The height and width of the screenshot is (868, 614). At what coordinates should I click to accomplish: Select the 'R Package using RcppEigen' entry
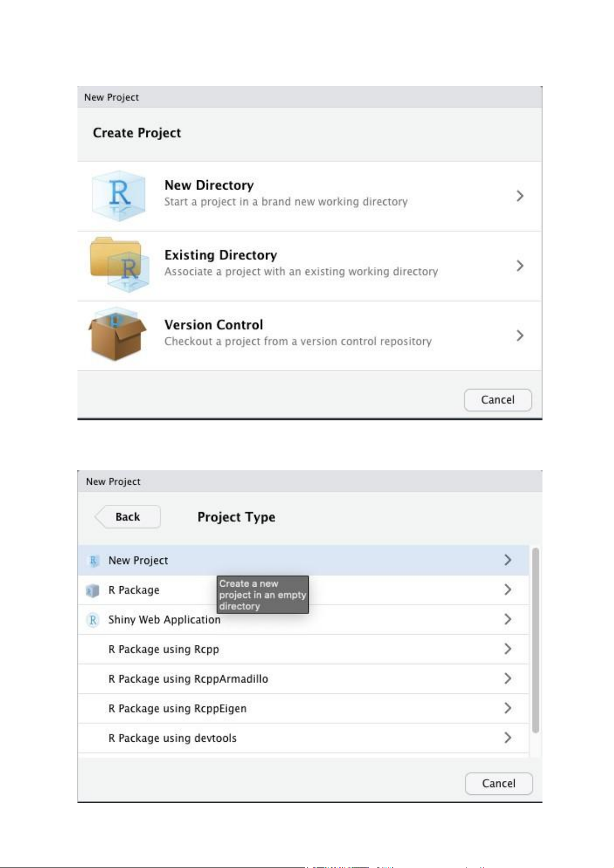pos(304,708)
